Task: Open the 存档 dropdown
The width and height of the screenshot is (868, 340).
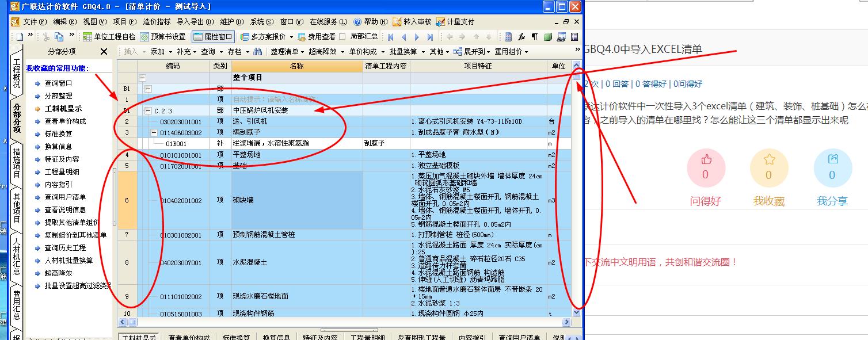Action: (237, 52)
